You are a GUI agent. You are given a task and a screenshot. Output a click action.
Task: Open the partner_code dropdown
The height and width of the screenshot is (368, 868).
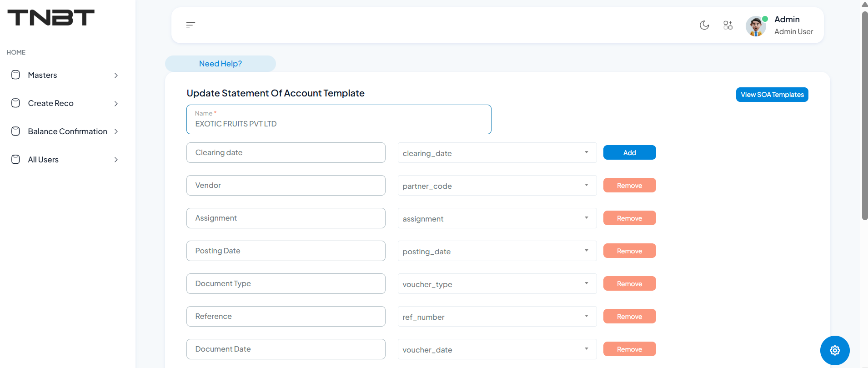point(497,186)
